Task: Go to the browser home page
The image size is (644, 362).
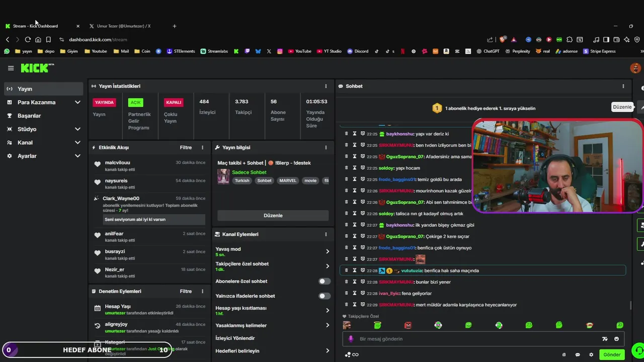Action: point(38,39)
